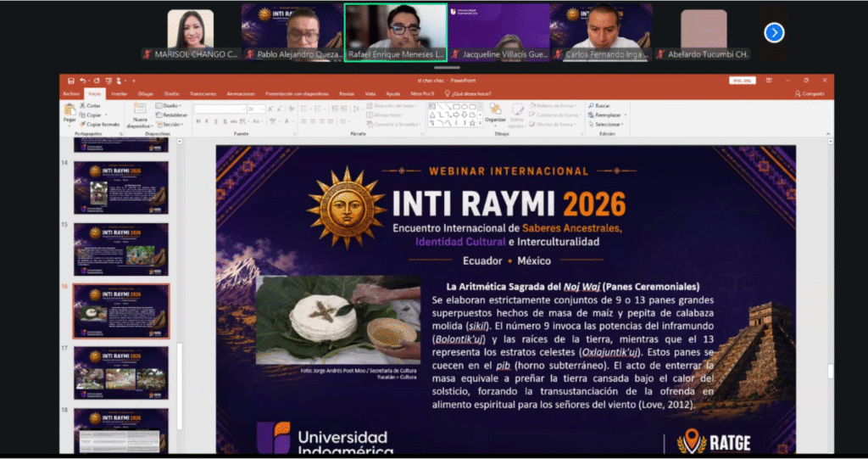Toggle italic (K) formatting
This screenshot has height=459, width=868.
207,121
